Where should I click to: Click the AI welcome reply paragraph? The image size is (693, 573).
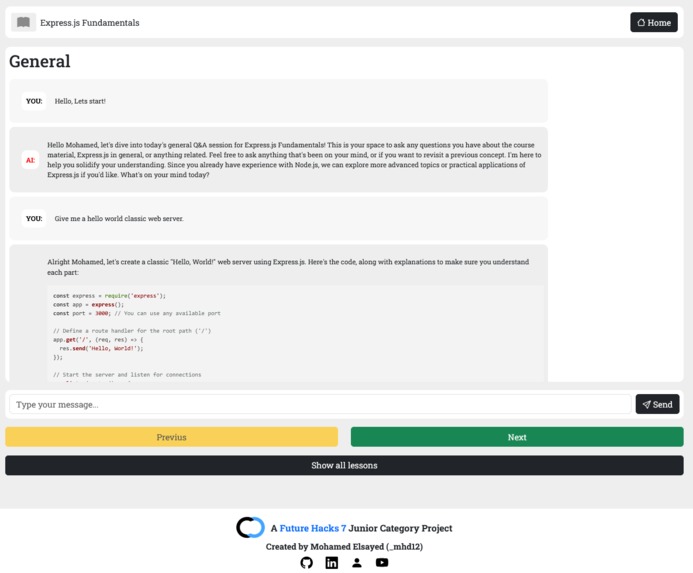[294, 160]
